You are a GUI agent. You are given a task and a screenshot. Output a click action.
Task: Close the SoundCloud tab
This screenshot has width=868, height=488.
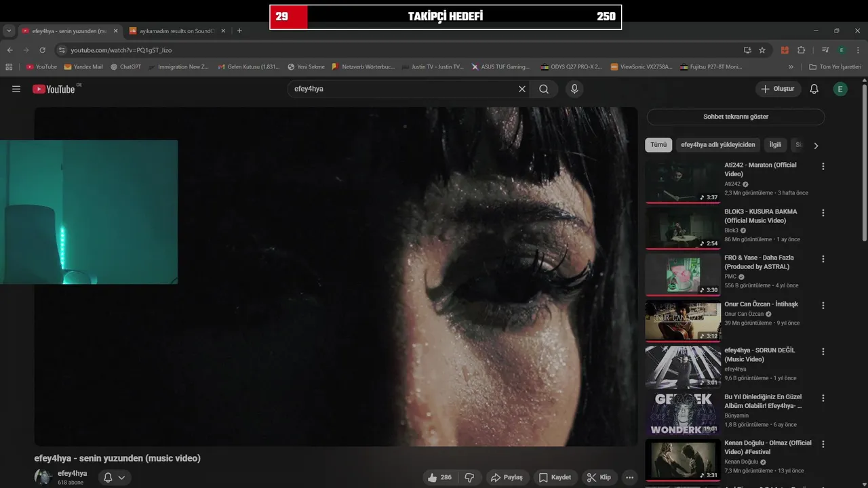(x=223, y=30)
